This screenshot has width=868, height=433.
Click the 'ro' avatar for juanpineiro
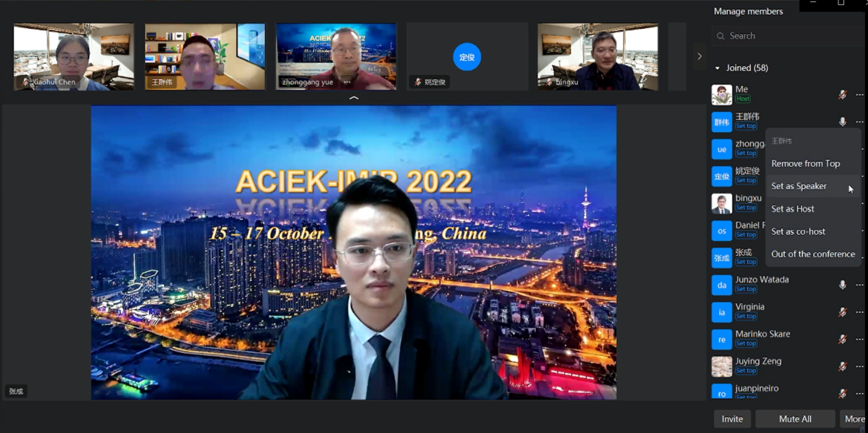pyautogui.click(x=722, y=391)
